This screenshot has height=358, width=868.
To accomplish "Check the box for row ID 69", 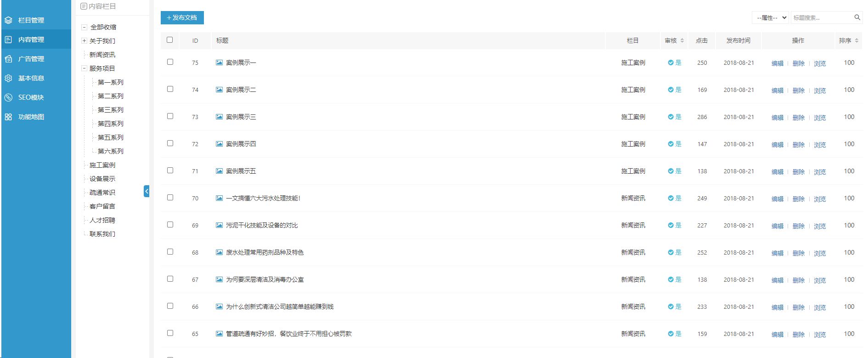I will [x=170, y=225].
